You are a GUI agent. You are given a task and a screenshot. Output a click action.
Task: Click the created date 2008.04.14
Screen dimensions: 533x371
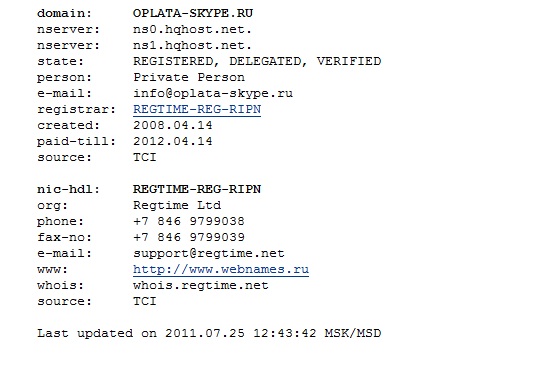173,125
